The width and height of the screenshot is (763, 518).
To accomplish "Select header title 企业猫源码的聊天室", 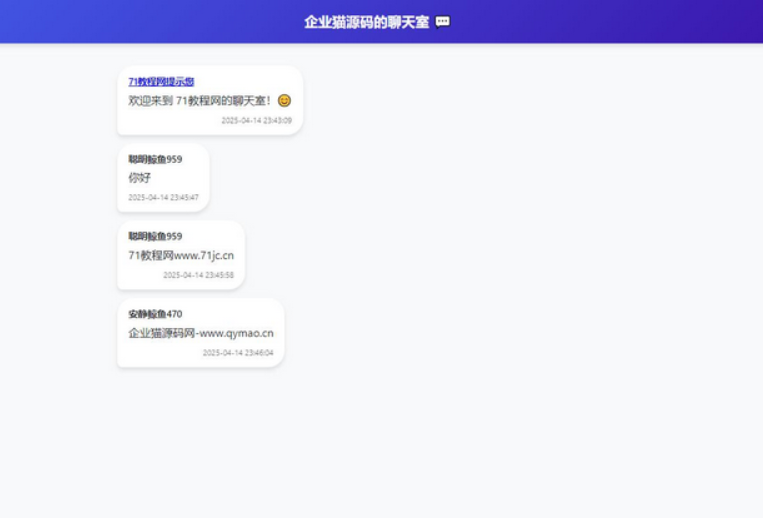I will coord(367,22).
